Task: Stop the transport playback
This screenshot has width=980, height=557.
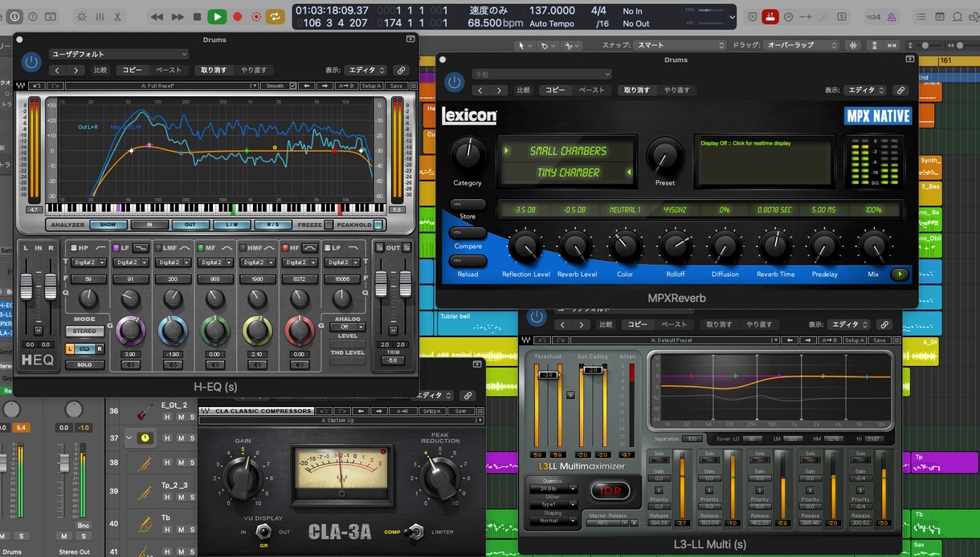Action: click(x=197, y=16)
